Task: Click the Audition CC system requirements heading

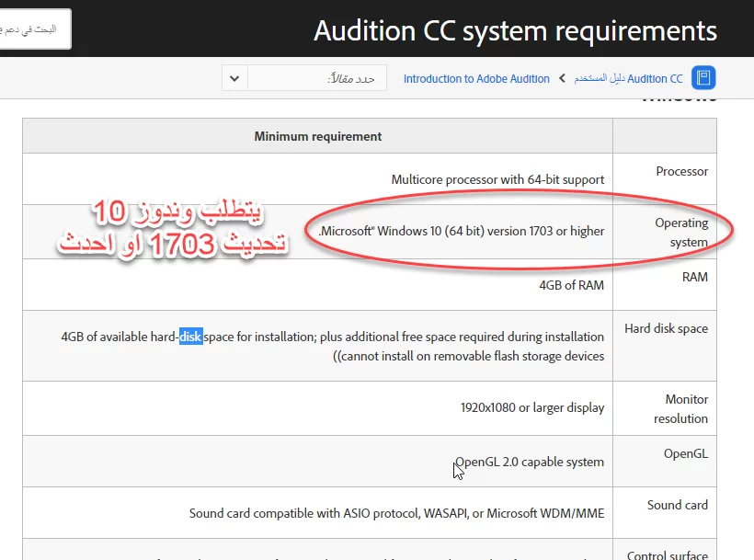Action: (515, 30)
